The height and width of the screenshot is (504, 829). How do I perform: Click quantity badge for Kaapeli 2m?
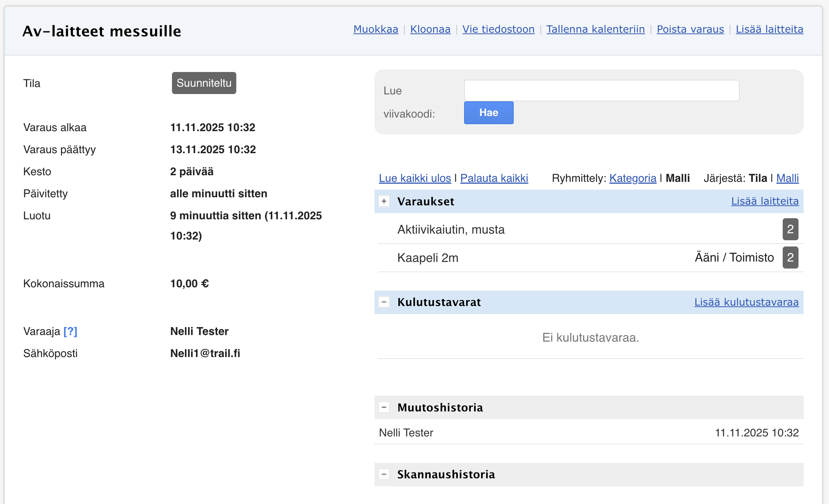[790, 258]
